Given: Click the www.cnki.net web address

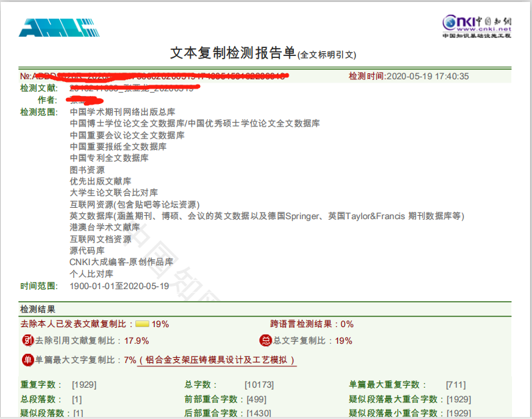Looking at the screenshot, I should (x=484, y=29).
